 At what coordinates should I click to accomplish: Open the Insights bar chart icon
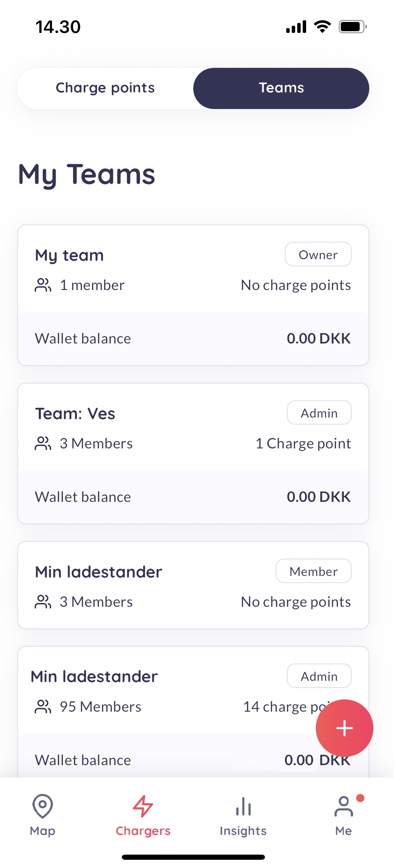pyautogui.click(x=243, y=806)
